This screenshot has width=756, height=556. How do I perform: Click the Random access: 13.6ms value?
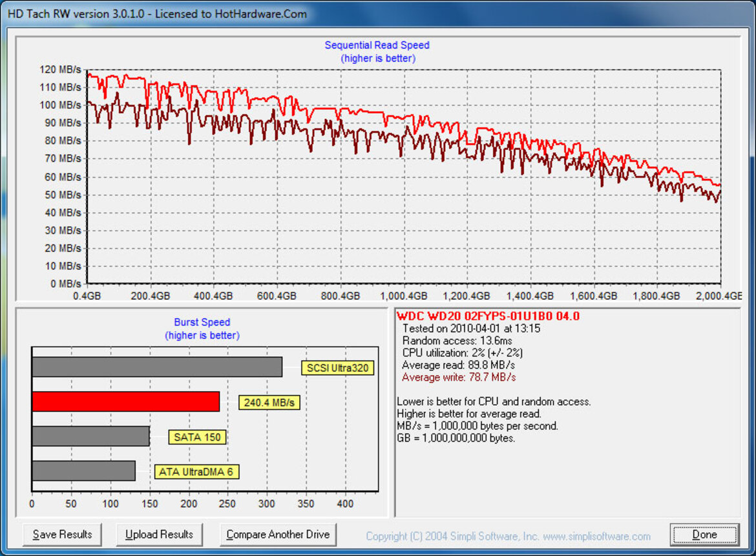(x=457, y=341)
